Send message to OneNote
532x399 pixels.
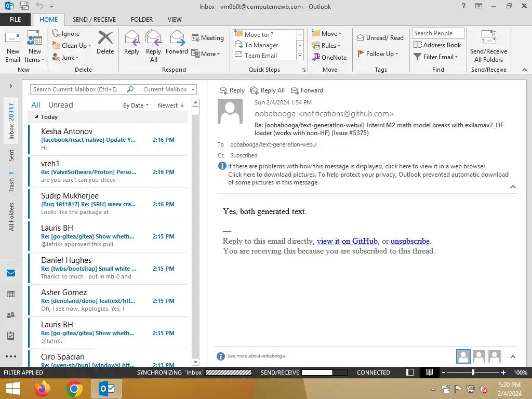click(x=329, y=57)
